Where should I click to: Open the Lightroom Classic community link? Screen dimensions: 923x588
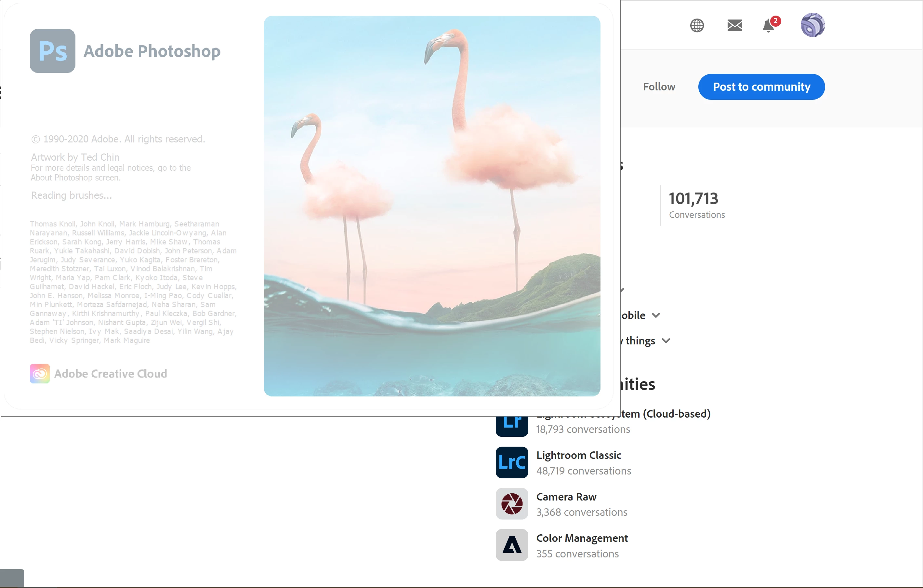pyautogui.click(x=578, y=455)
